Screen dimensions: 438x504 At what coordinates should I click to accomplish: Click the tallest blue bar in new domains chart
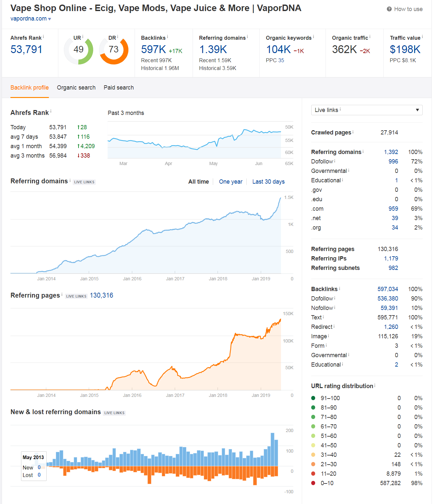(272, 449)
